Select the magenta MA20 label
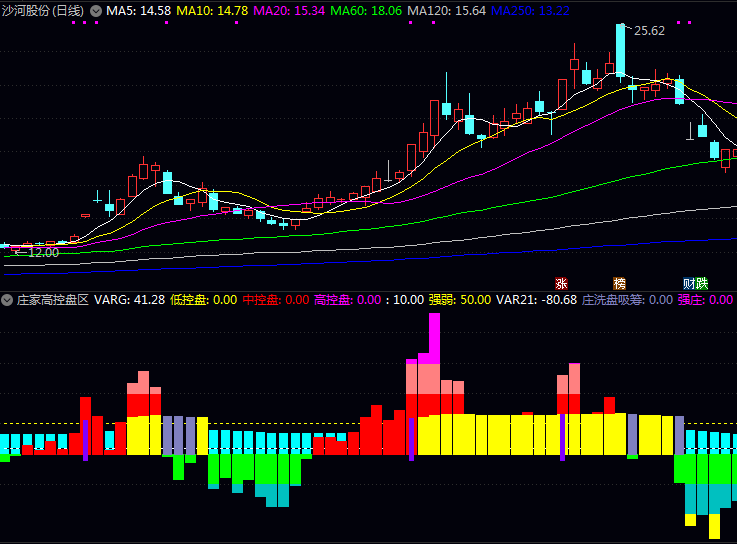The height and width of the screenshot is (544, 737). click(289, 10)
